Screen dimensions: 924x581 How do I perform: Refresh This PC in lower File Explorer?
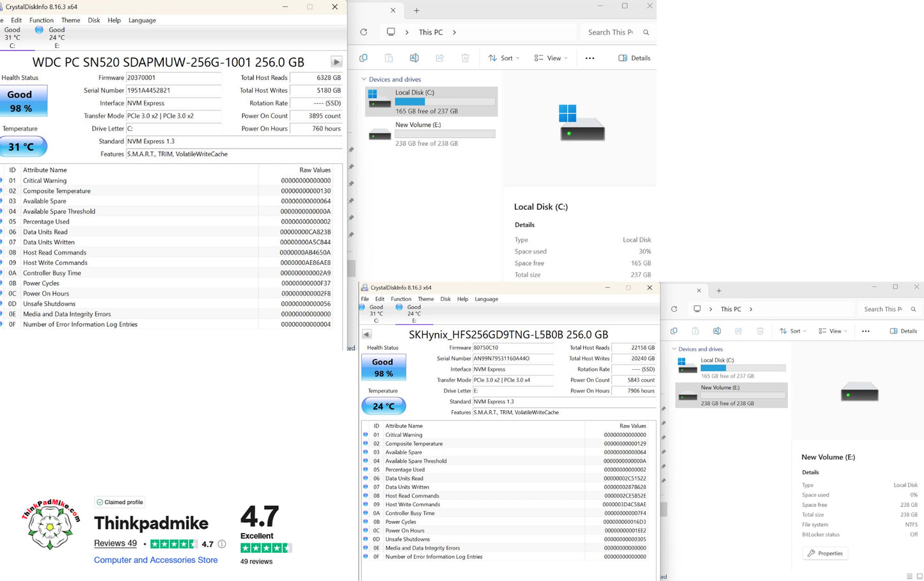pos(674,309)
